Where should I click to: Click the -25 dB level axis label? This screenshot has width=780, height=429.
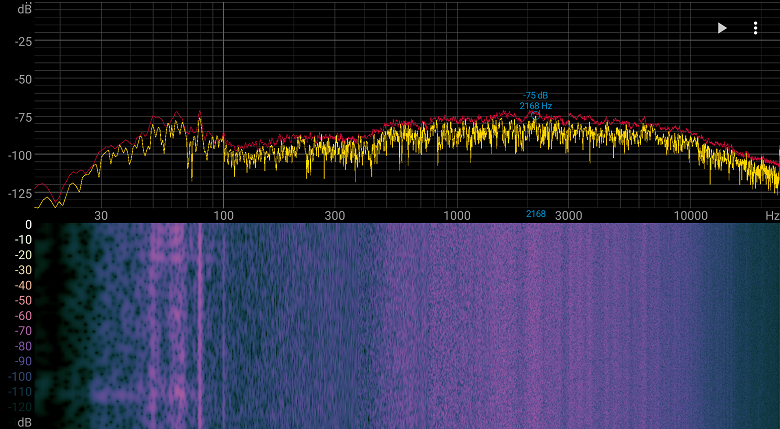(21, 41)
